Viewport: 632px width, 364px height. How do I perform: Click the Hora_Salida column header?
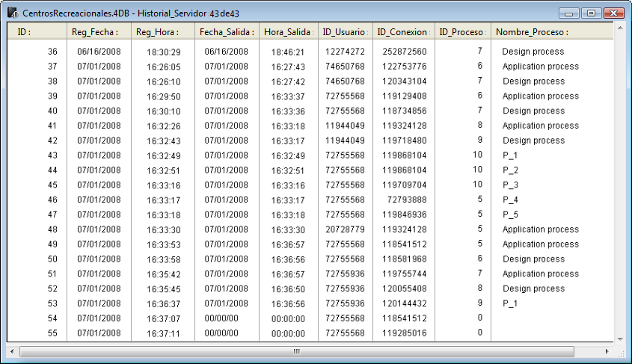coord(288,32)
